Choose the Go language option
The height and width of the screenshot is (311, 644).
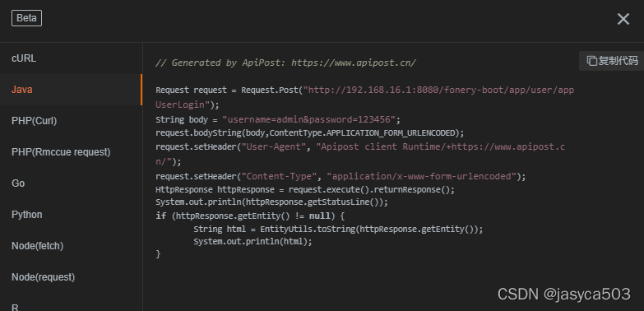pos(71,183)
